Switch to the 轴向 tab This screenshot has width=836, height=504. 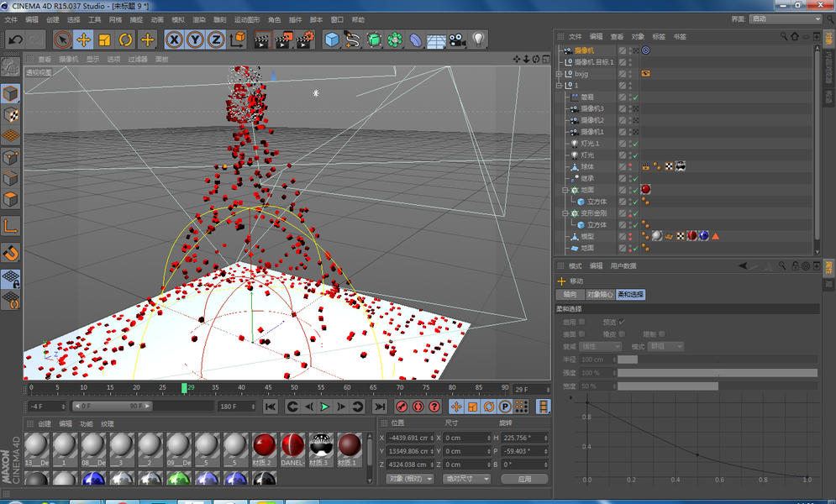point(570,294)
